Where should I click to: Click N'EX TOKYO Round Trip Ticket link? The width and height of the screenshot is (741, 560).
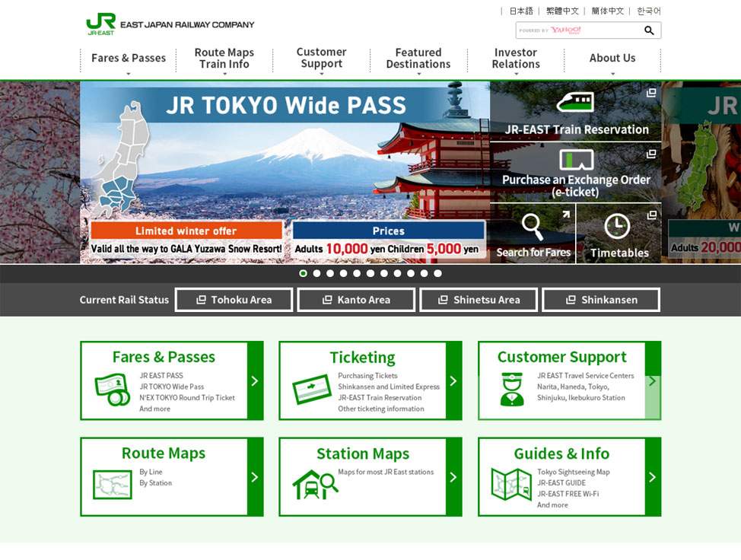click(x=186, y=397)
